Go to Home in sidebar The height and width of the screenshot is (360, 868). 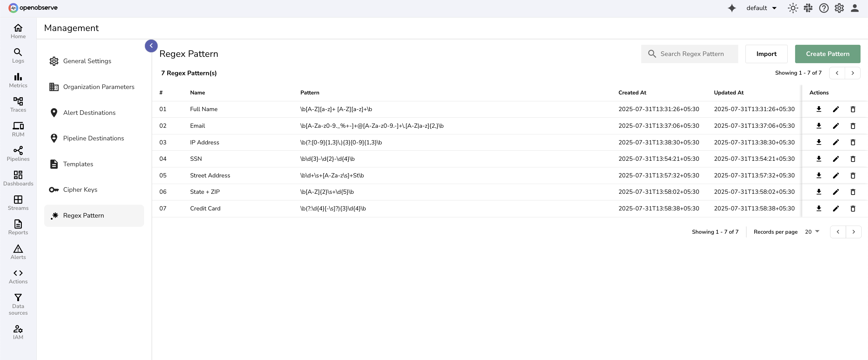[18, 31]
